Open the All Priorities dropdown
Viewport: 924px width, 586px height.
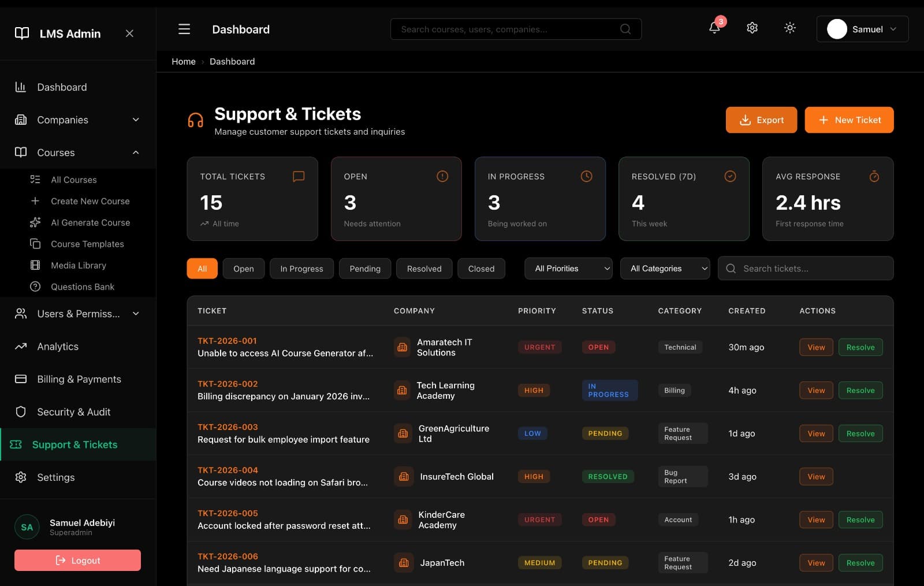(568, 269)
